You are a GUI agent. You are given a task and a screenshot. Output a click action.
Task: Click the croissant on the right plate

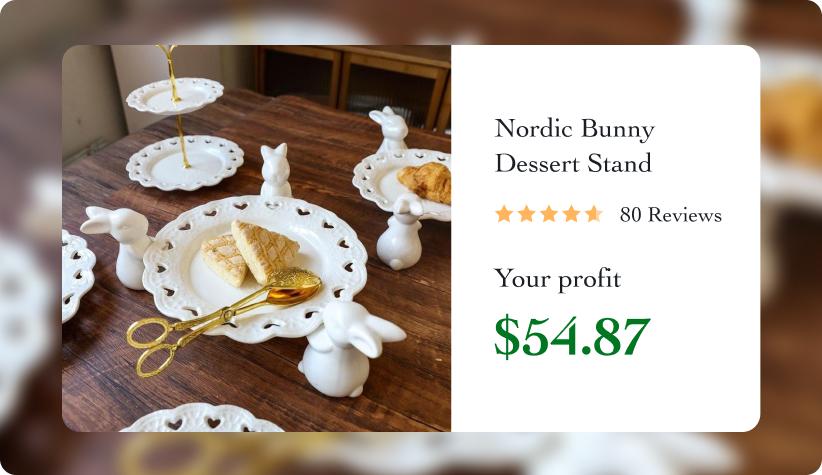point(426,181)
